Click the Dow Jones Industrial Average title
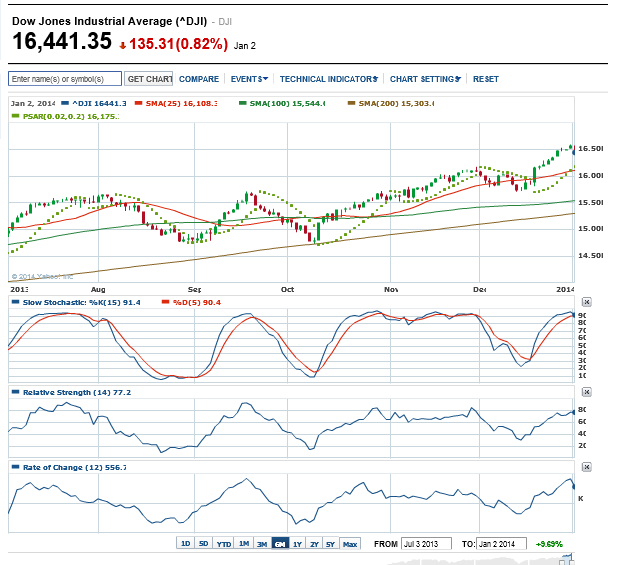The height and width of the screenshot is (565, 625). coord(109,21)
